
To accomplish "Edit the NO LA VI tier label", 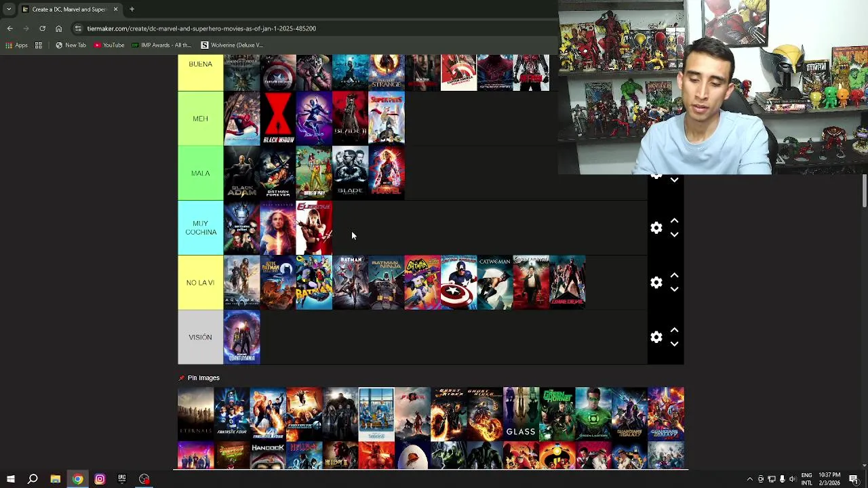I will point(200,283).
